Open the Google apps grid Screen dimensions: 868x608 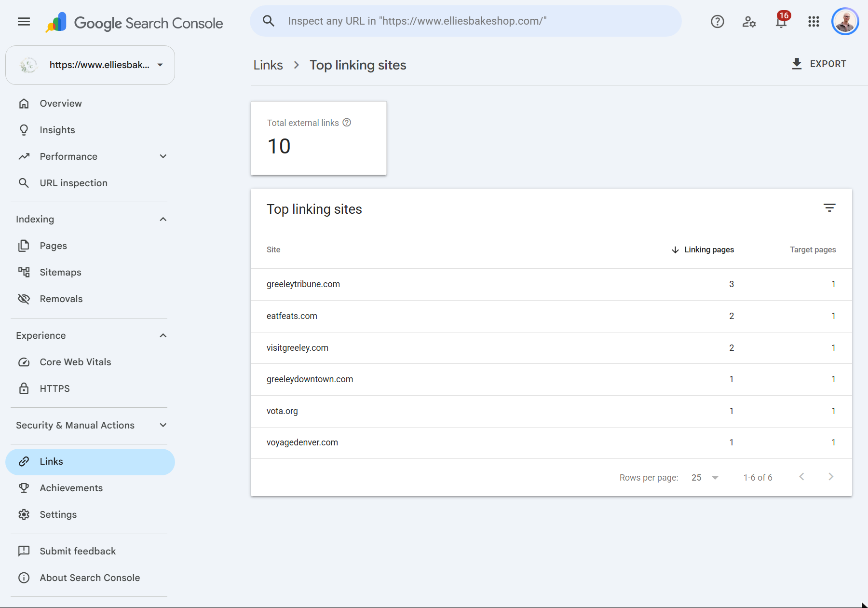[x=814, y=22]
